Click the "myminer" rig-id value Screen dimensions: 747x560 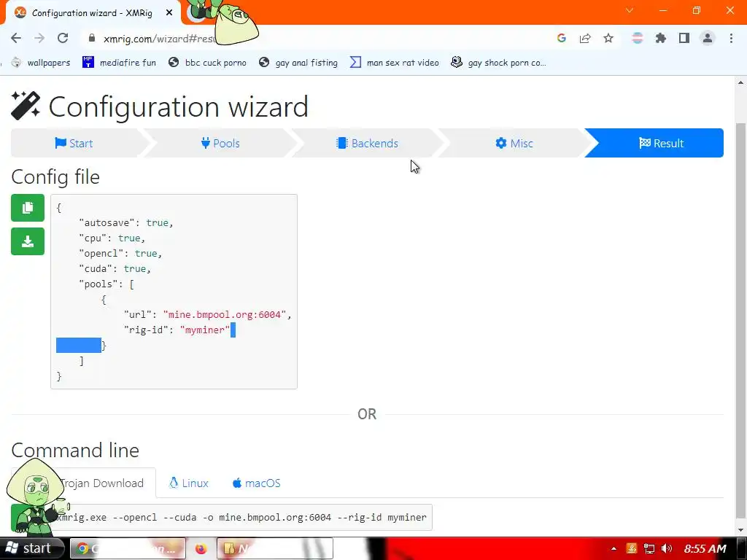coord(205,330)
